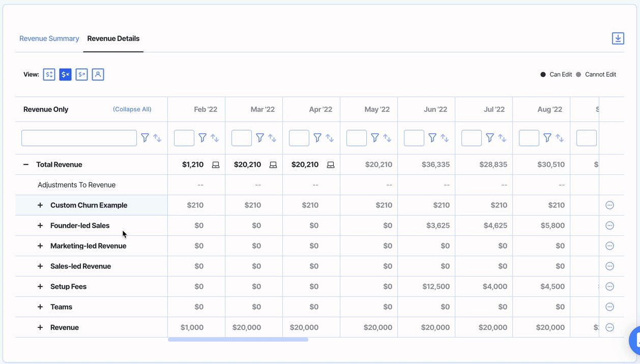Click the filter icon in Mar '22 column

click(260, 138)
